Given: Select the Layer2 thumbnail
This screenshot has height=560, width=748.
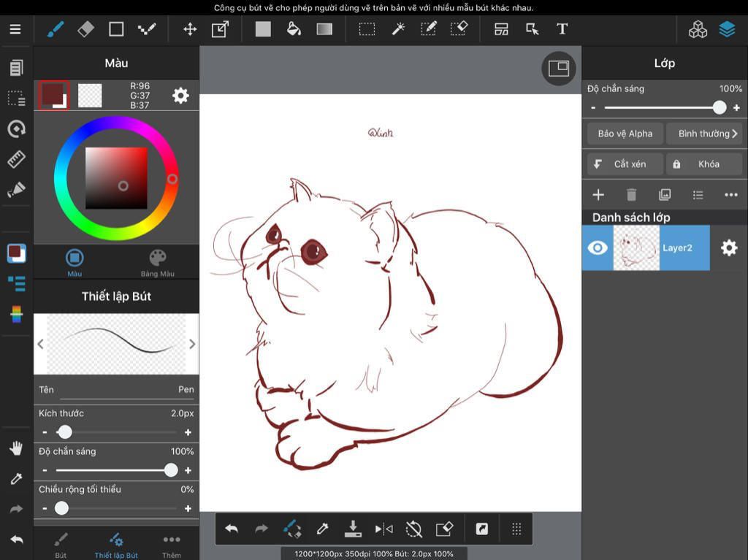Looking at the screenshot, I should coord(636,248).
